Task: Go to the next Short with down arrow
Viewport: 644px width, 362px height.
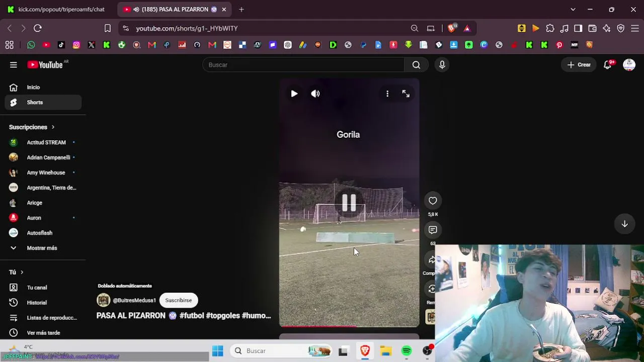Action: click(624, 224)
